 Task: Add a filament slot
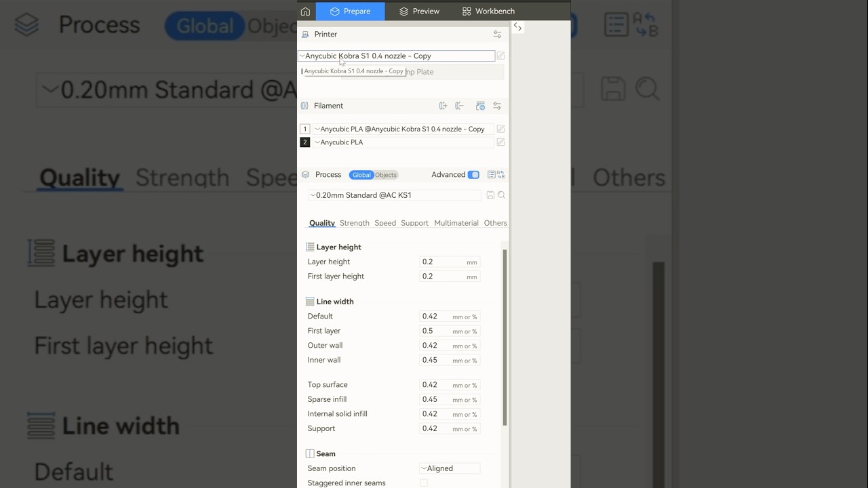click(x=443, y=106)
